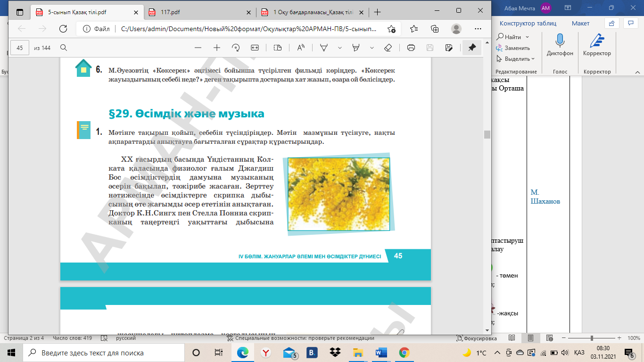Expand the Draw pen options dropdown arrow
644x362 pixels.
[339, 48]
